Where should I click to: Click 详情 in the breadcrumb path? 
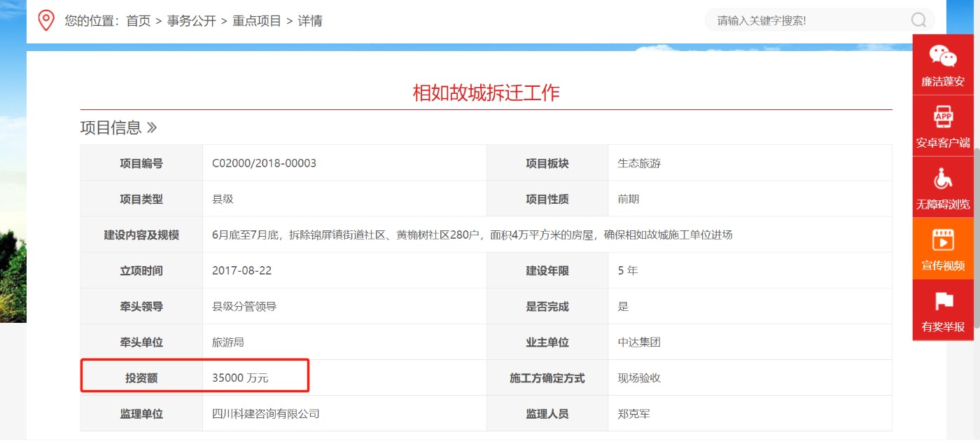click(x=310, y=21)
